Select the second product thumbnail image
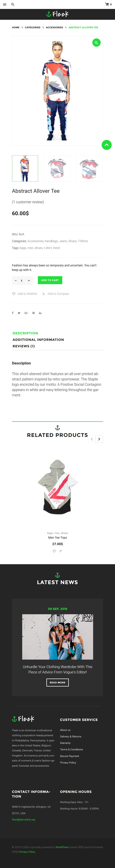Viewport: 115px width, 868px height. click(x=57, y=169)
